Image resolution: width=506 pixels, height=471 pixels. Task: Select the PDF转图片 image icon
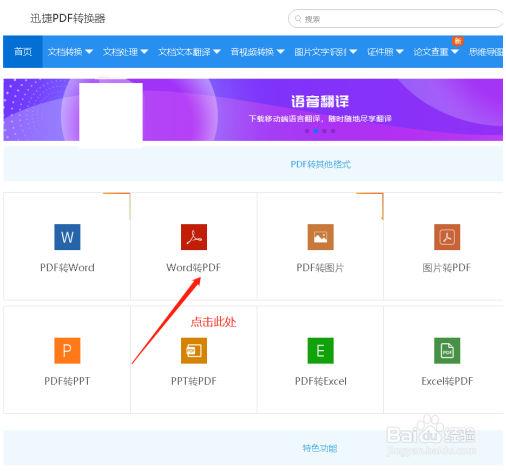320,237
